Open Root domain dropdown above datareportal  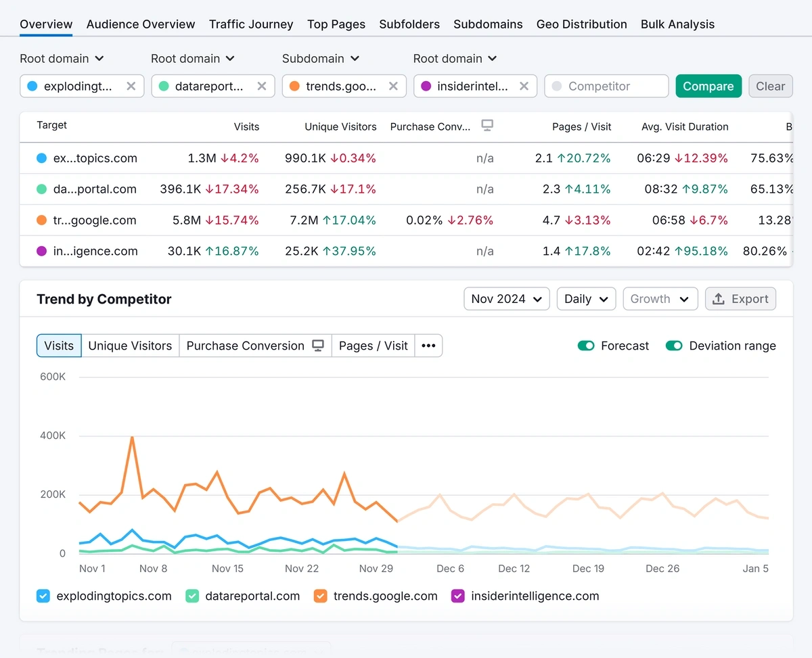193,59
